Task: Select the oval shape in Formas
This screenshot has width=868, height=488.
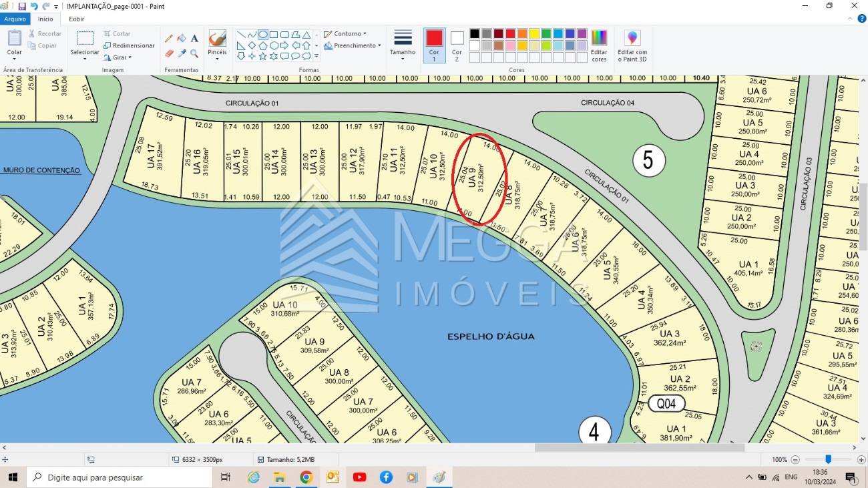Action: pyautogui.click(x=263, y=35)
